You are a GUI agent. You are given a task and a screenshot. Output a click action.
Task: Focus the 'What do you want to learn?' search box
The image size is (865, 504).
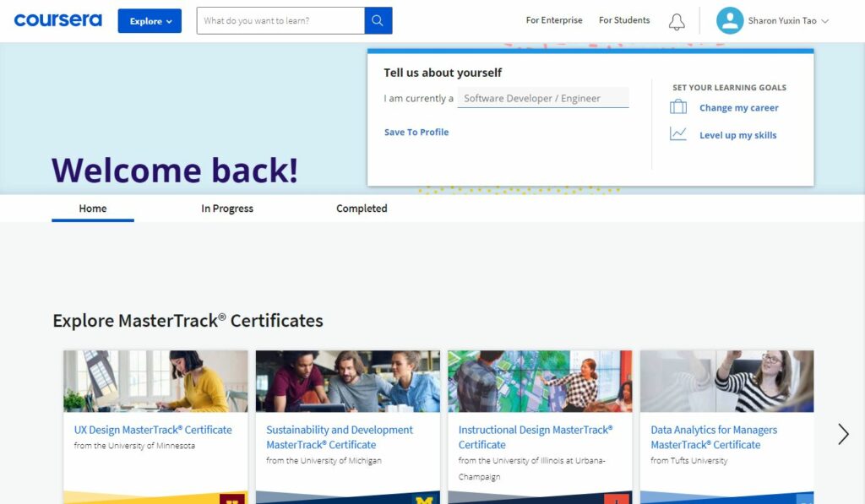(x=280, y=20)
